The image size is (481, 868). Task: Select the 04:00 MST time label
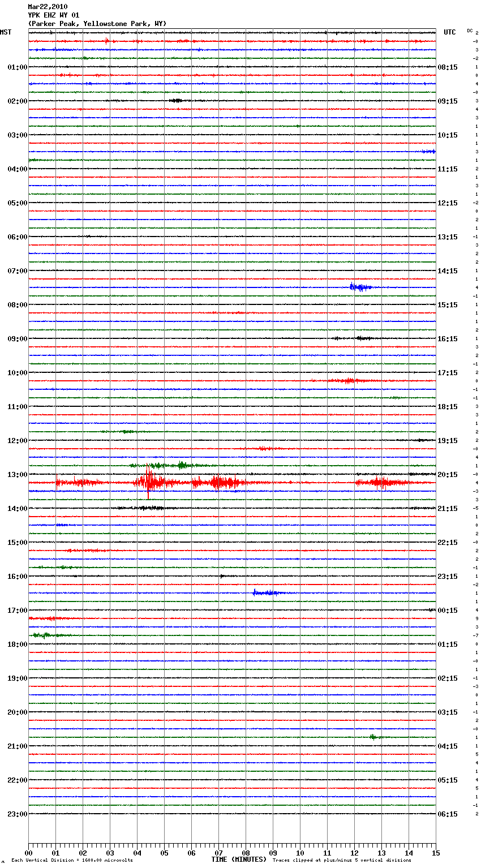coord(18,169)
